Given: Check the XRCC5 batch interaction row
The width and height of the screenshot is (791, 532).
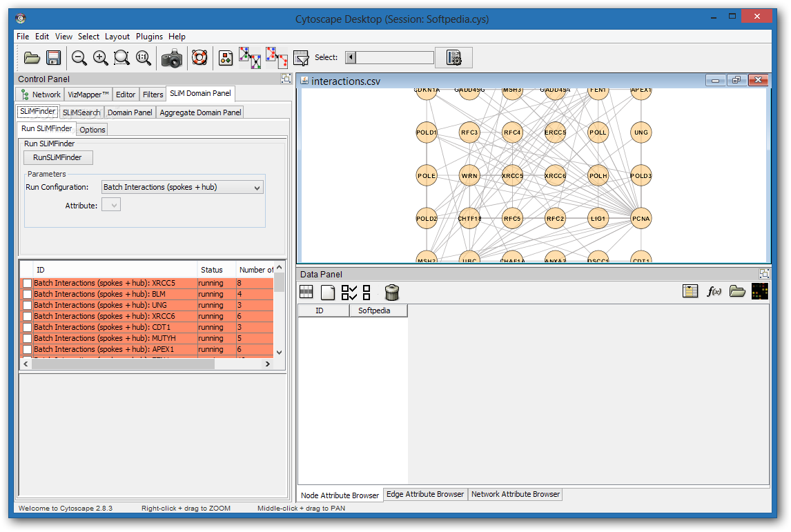Looking at the screenshot, I should click(x=27, y=284).
